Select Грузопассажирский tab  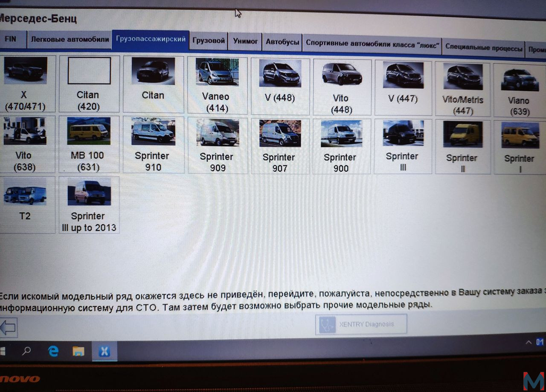[x=151, y=40]
